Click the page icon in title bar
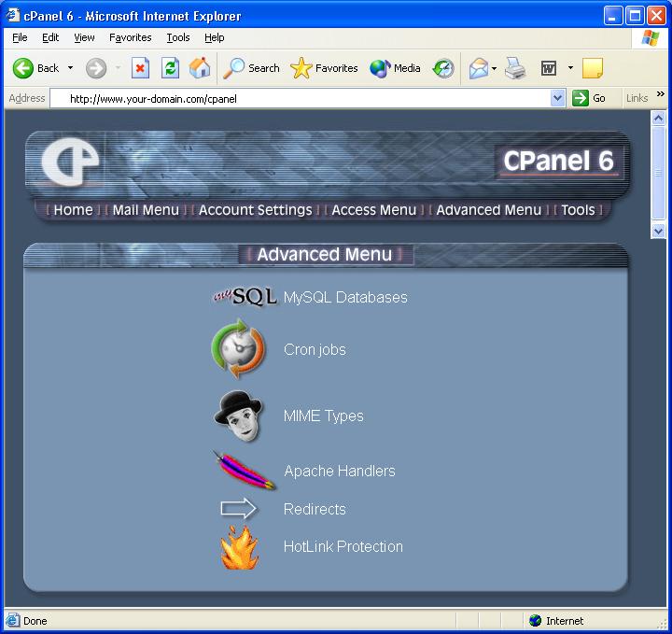Screen dimensions: 672x634 [x=13, y=15]
